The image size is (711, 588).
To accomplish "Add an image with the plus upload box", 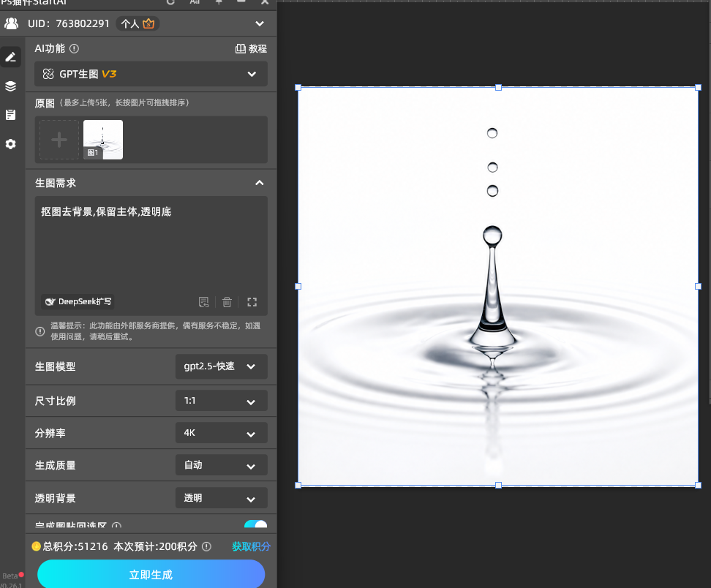I will 59,140.
